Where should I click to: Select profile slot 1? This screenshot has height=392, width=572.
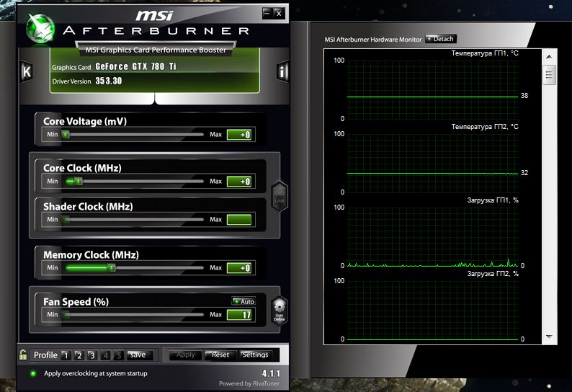[66, 355]
